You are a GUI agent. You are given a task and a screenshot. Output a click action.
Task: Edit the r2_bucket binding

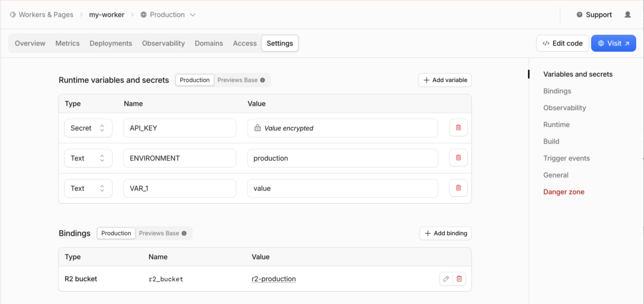click(x=446, y=279)
